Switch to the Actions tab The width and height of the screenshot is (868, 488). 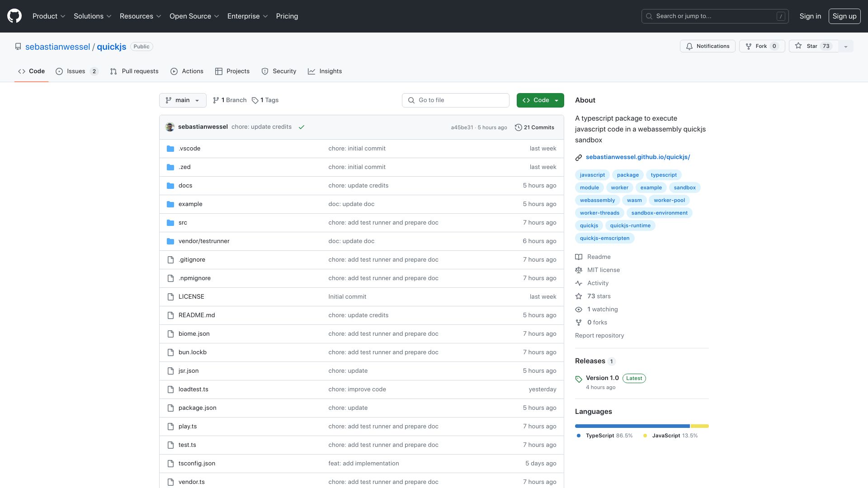click(x=187, y=71)
